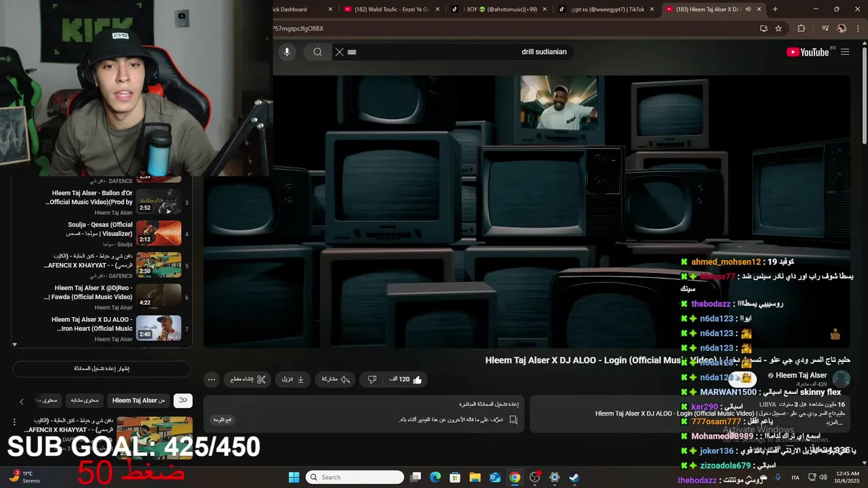The height and width of the screenshot is (488, 868).
Task: Click the install app icon in address bar
Action: [764, 28]
